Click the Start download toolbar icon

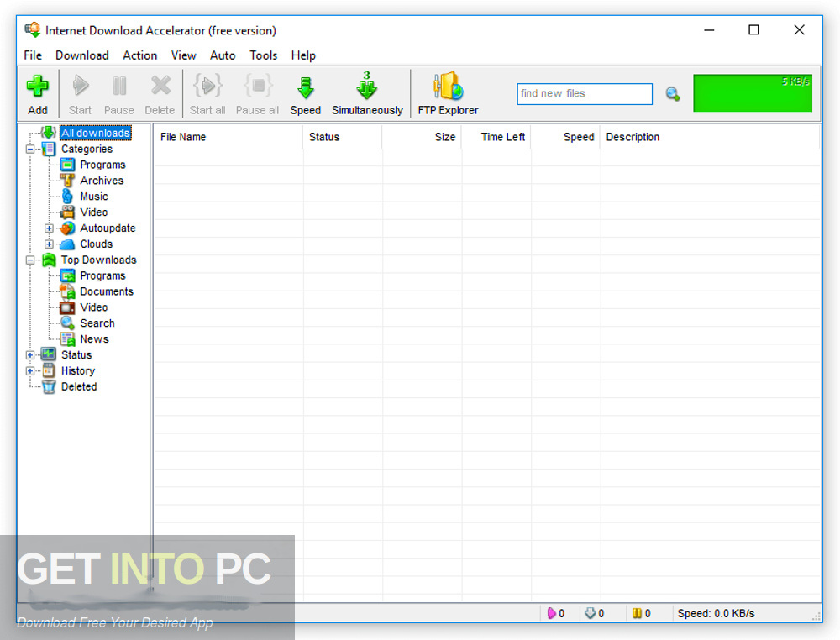pos(81,86)
